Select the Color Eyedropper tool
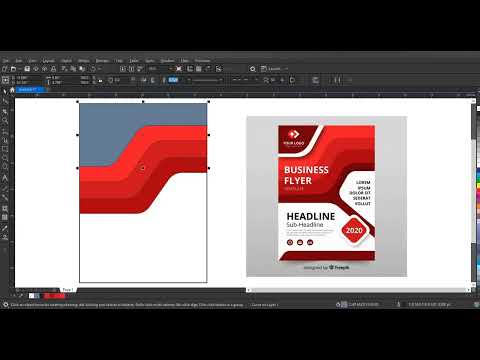Image resolution: width=480 pixels, height=360 pixels. pyautogui.click(x=5, y=228)
